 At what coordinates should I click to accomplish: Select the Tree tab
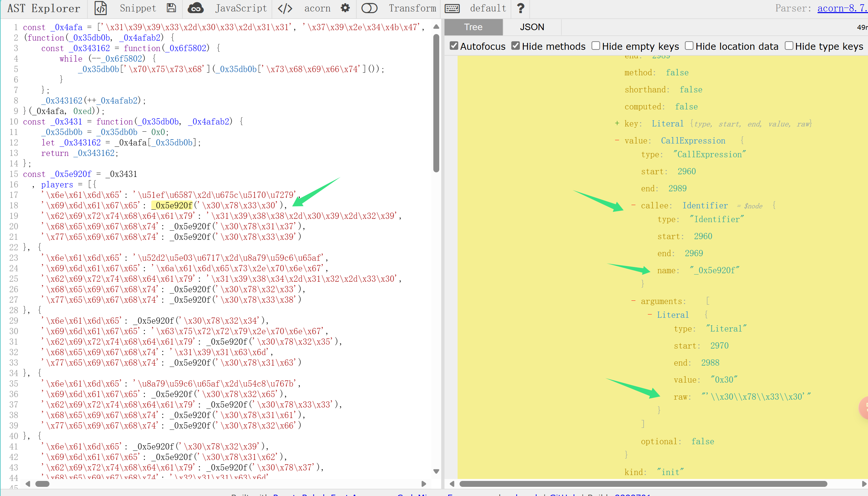(473, 27)
